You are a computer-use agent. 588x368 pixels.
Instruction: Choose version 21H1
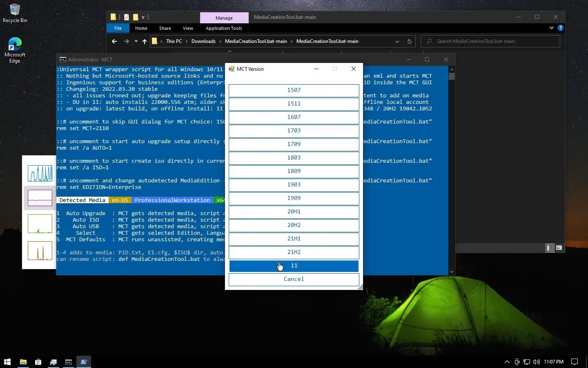point(294,239)
